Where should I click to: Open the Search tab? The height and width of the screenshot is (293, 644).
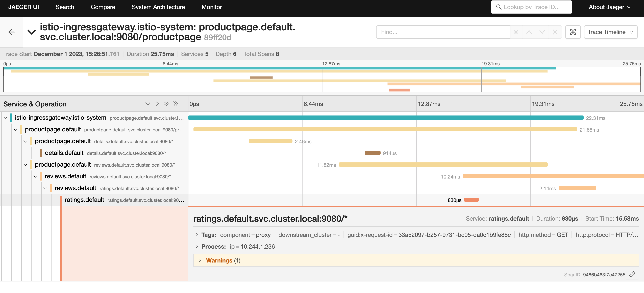coord(65,7)
